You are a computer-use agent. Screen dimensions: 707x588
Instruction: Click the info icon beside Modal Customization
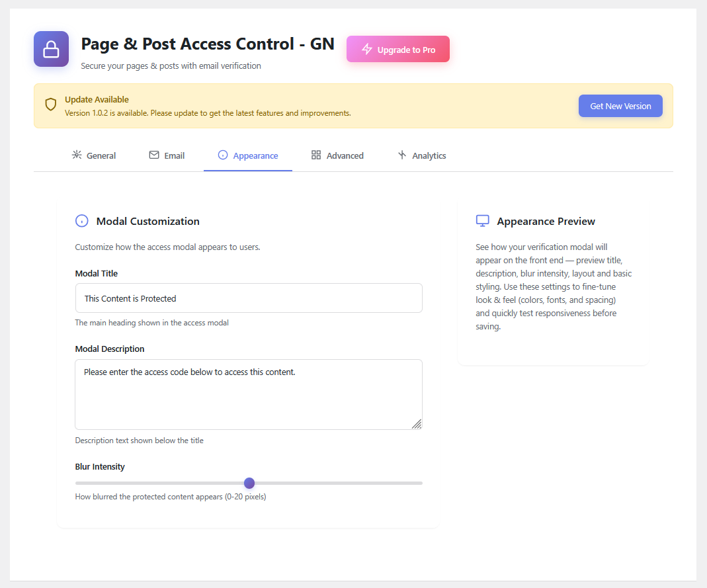point(82,221)
